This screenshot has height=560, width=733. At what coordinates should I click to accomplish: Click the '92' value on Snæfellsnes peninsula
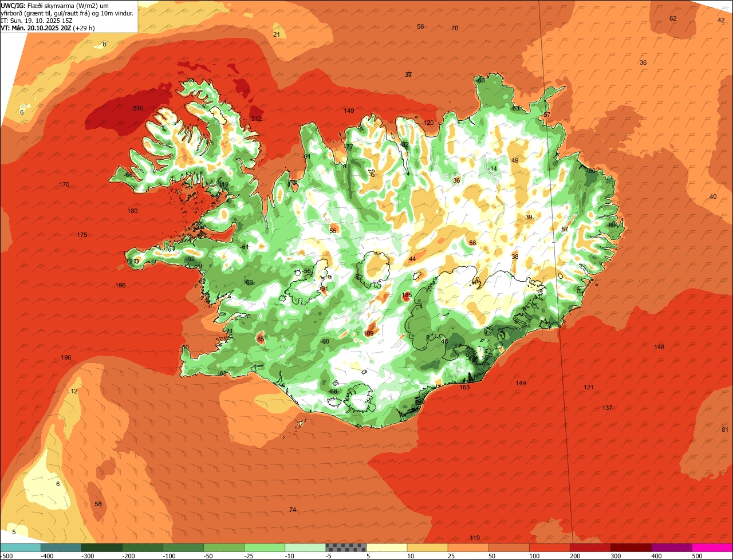coord(191,259)
